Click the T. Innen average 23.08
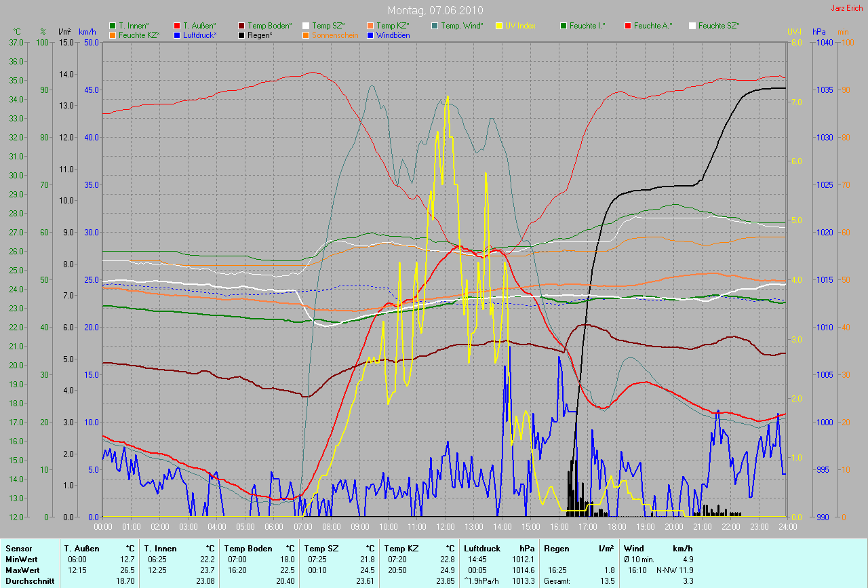Screen dimensions: 868x588 pos(205,581)
